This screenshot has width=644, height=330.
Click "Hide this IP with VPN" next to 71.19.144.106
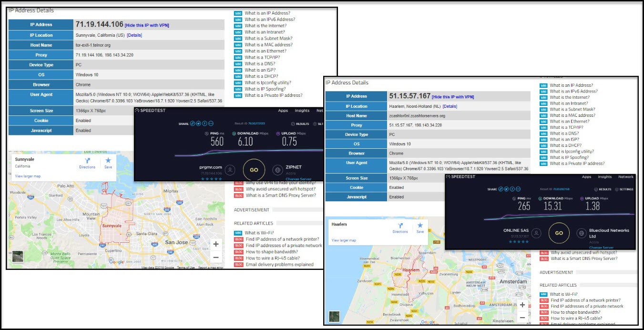(x=147, y=25)
